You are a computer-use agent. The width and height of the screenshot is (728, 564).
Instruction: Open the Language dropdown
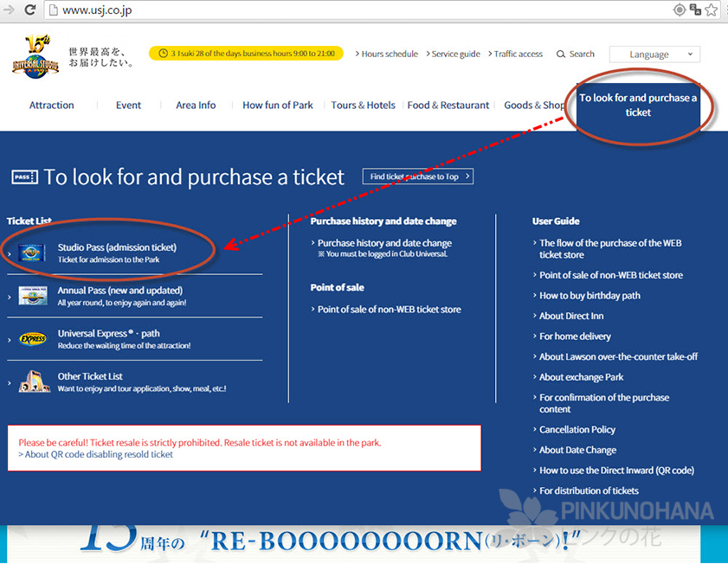coord(654,54)
